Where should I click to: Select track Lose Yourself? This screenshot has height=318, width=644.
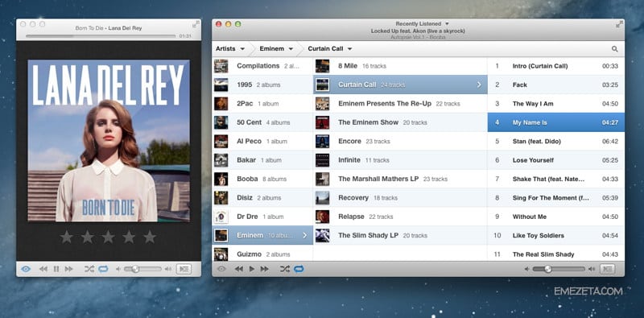pyautogui.click(x=556, y=160)
